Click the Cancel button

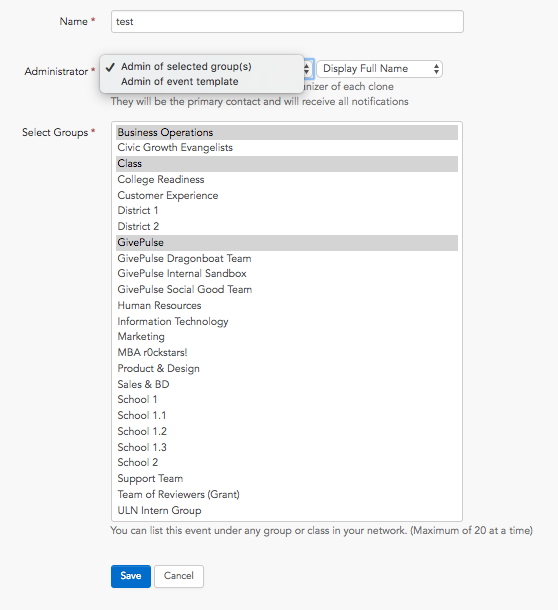click(x=179, y=576)
